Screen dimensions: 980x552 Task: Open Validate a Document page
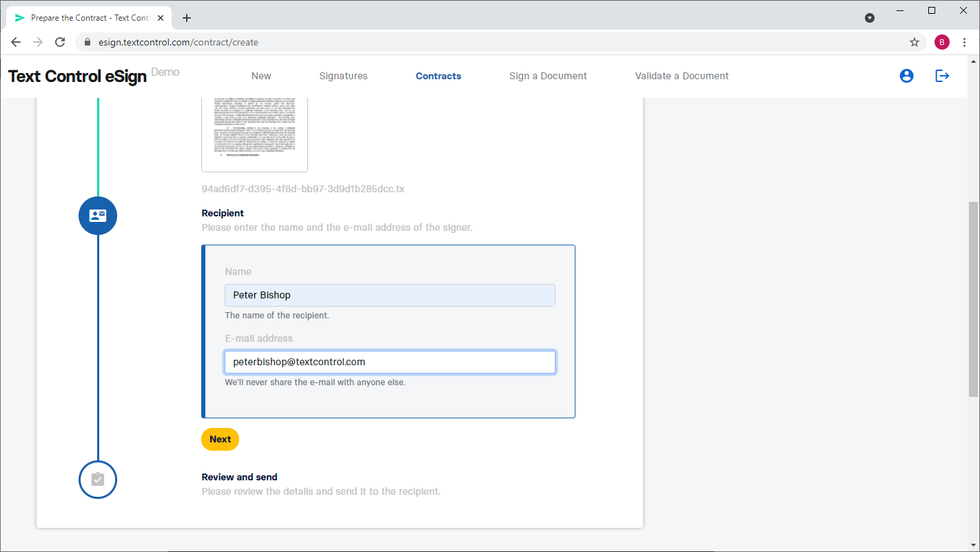682,76
